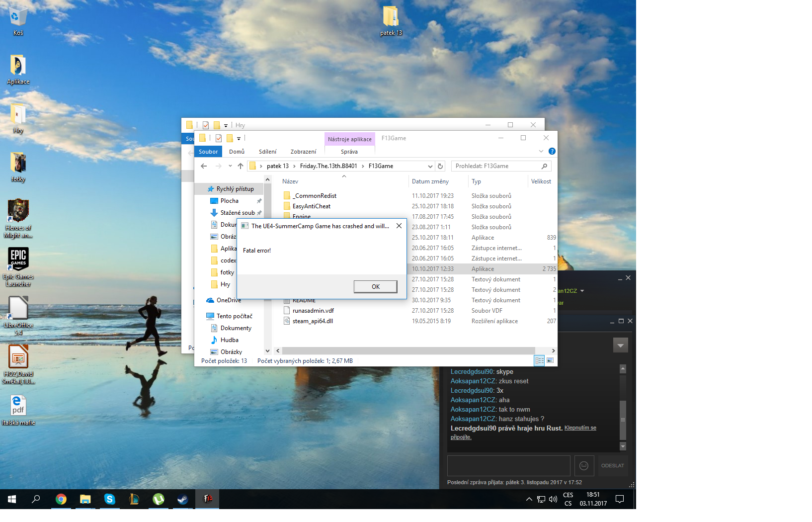Screen dimensions: 812x522
Task: Open uTorrent from the taskbar
Action: tap(159, 499)
